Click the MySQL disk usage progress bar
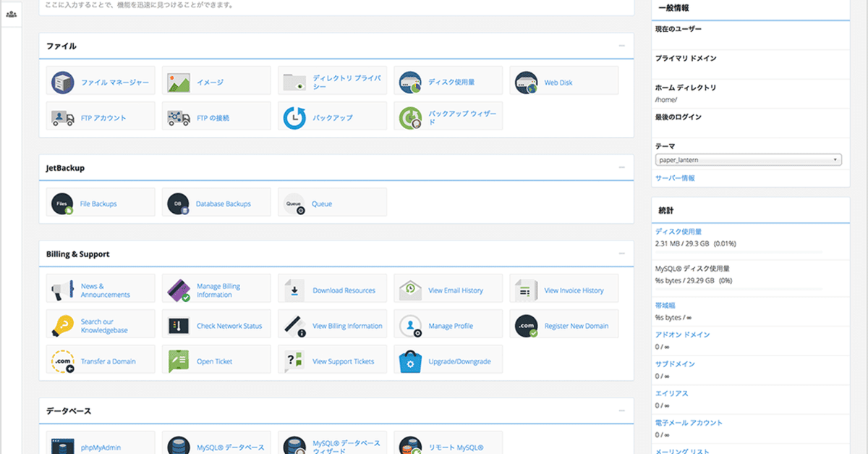 739,289
